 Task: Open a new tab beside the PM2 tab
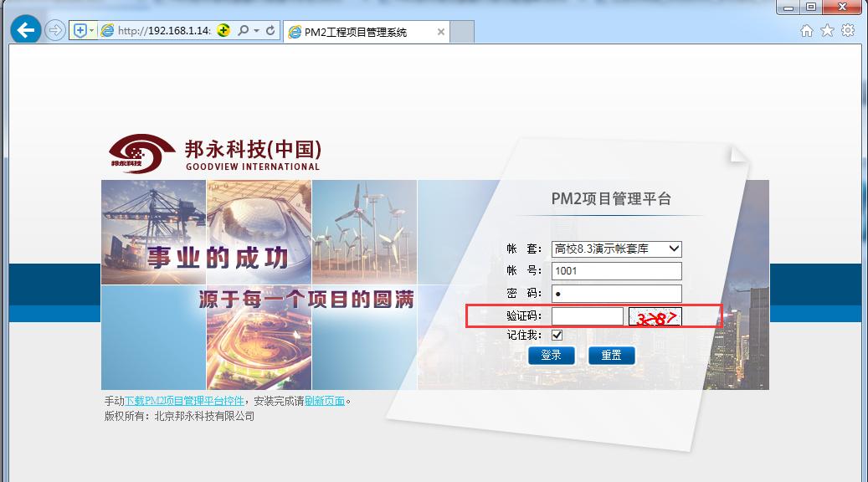coord(463,32)
